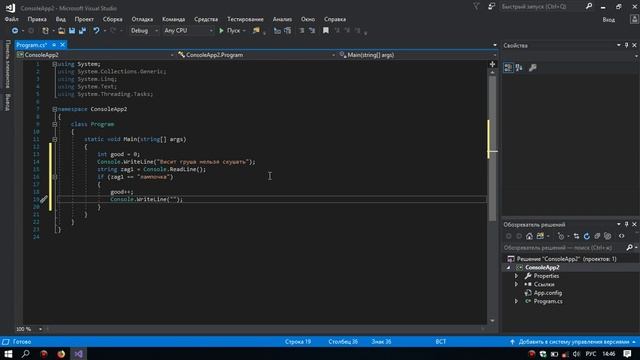This screenshot has width=640, height=360.
Task: Undo the last edit via toolbar arrow
Action: [96, 31]
